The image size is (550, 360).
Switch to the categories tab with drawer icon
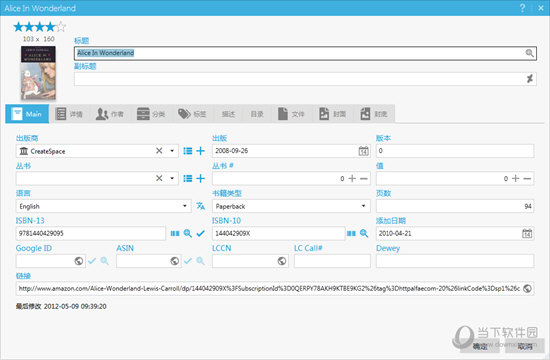click(151, 114)
